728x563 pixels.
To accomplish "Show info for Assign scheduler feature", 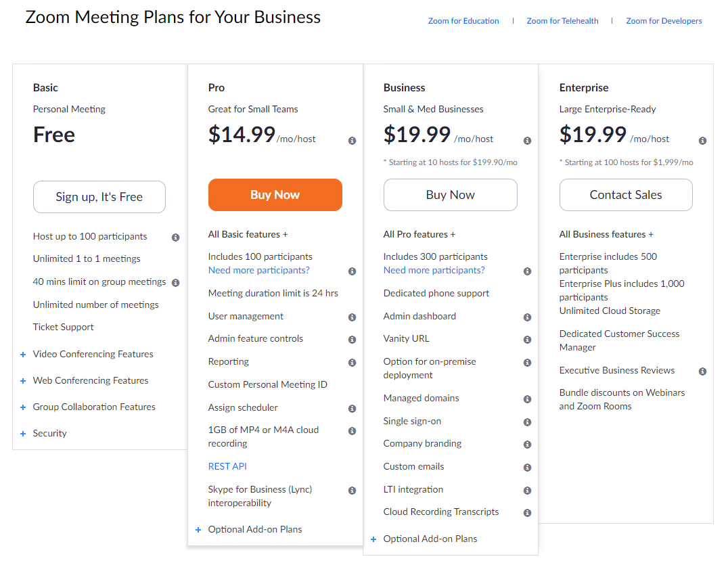I will 352,408.
